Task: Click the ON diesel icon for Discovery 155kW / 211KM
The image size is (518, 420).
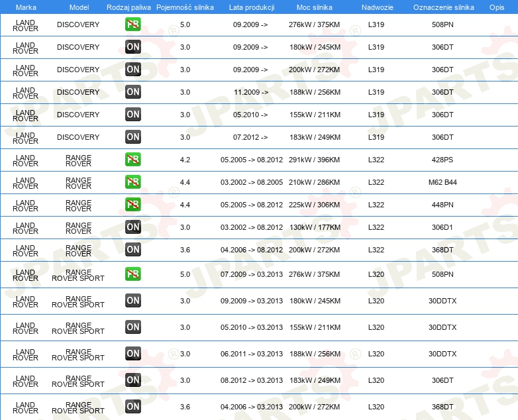Action: pos(132,115)
